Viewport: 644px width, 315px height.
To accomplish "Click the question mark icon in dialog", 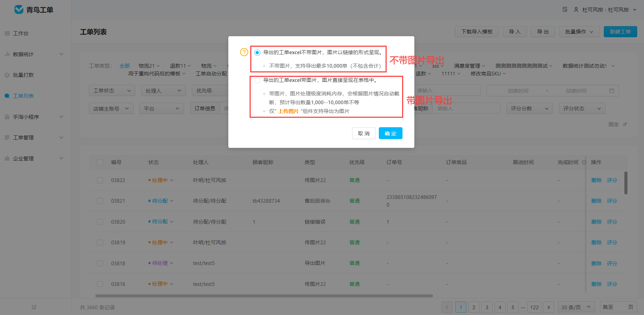I will (x=244, y=52).
